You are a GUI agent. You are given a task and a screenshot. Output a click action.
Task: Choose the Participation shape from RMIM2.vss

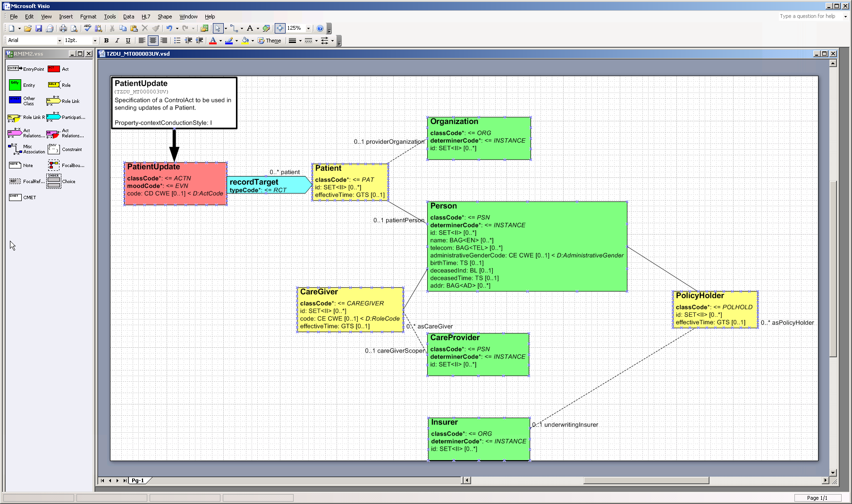click(x=53, y=117)
